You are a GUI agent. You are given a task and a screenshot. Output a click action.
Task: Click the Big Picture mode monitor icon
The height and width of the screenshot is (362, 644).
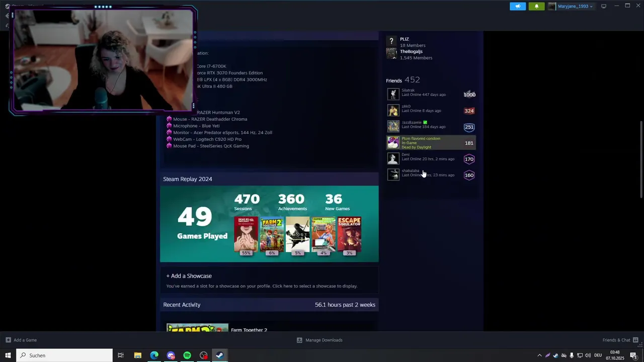[x=604, y=6]
